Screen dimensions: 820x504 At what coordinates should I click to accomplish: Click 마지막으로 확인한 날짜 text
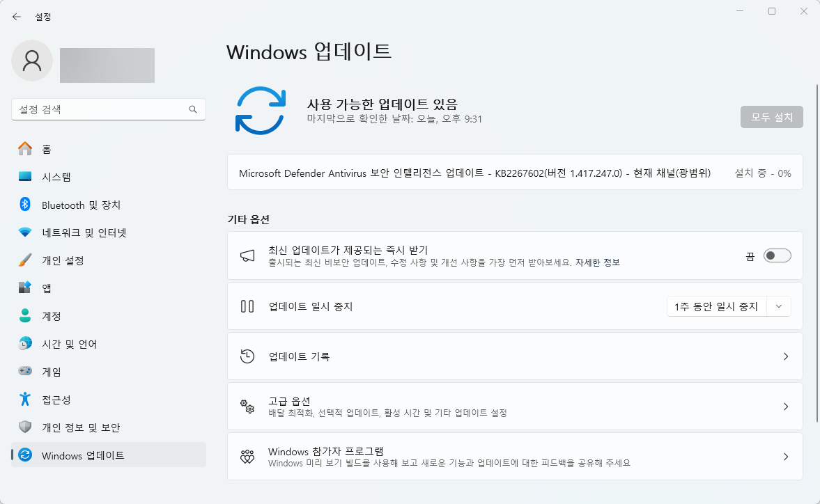[394, 119]
